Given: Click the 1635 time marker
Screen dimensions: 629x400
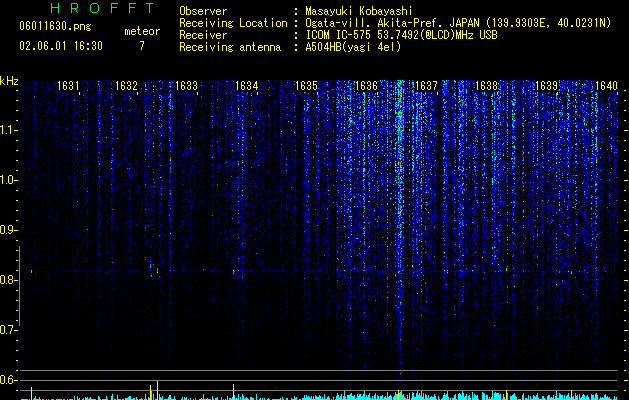Looking at the screenshot, I should 306,86.
